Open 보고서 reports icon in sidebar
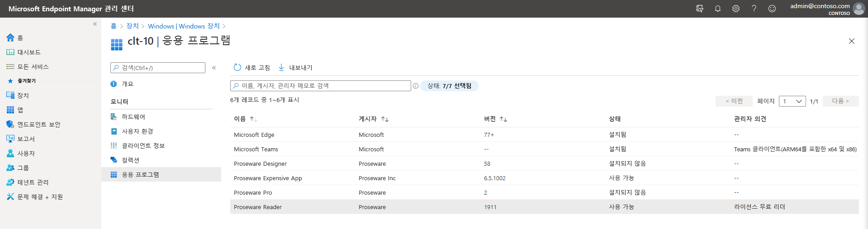Screen dimensions: 868x229 tap(10, 139)
